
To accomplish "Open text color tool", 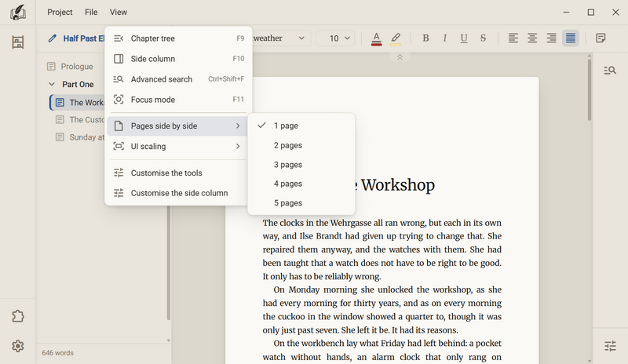I will coord(376,39).
